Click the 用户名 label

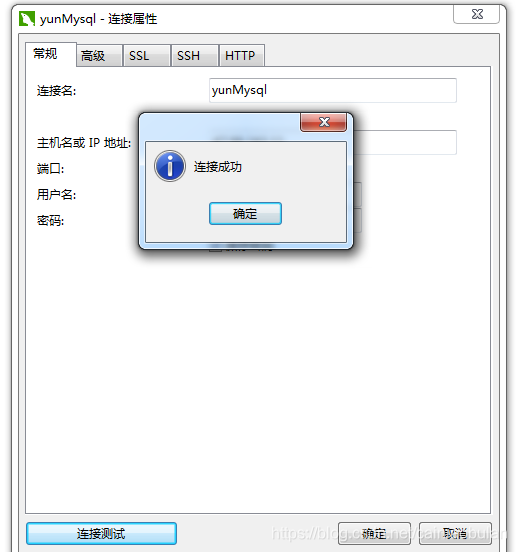56,194
